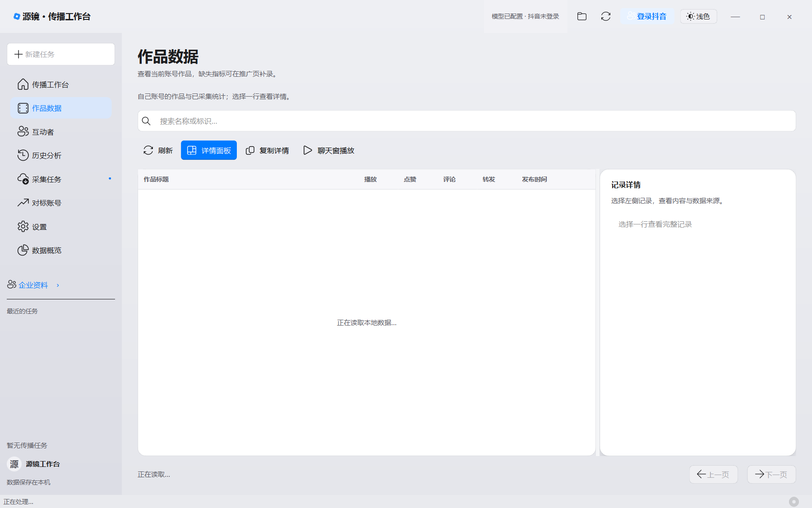This screenshot has height=508, width=812.
Task: Minimize the application window
Action: pyautogui.click(x=735, y=17)
